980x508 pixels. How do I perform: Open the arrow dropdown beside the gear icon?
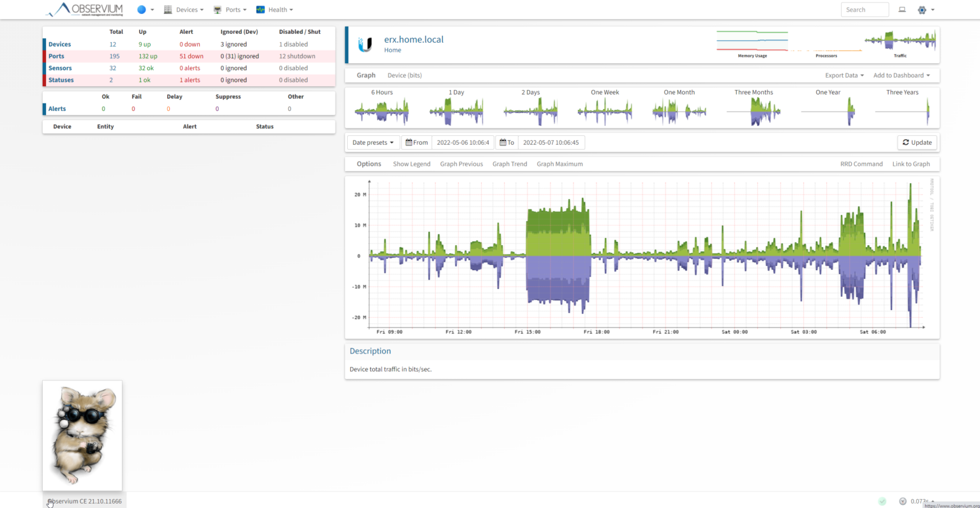tap(932, 9)
